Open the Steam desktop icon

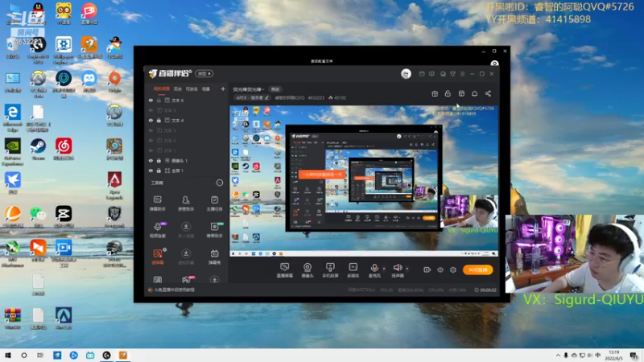[x=38, y=150]
